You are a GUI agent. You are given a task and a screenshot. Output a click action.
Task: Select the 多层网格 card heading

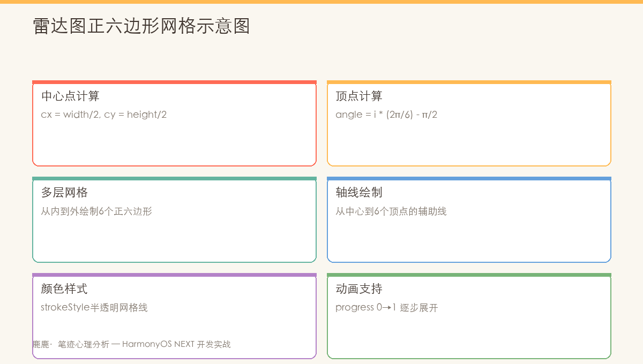[x=64, y=193]
